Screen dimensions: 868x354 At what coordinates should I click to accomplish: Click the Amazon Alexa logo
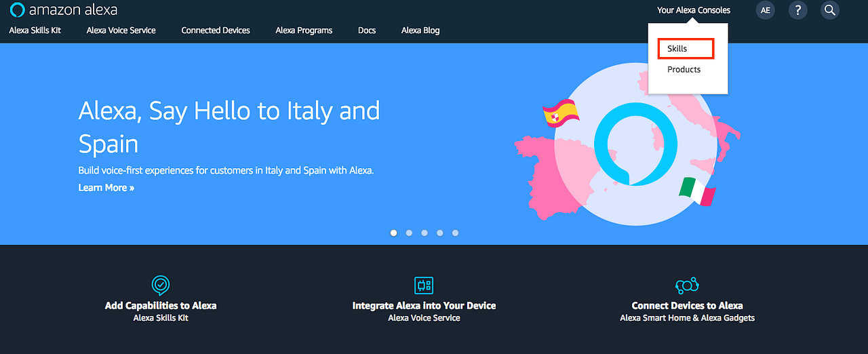[64, 10]
